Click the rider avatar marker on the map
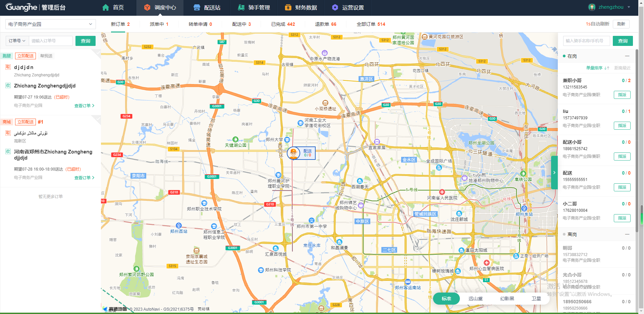Screen dimensions: 644x314 click(293, 153)
